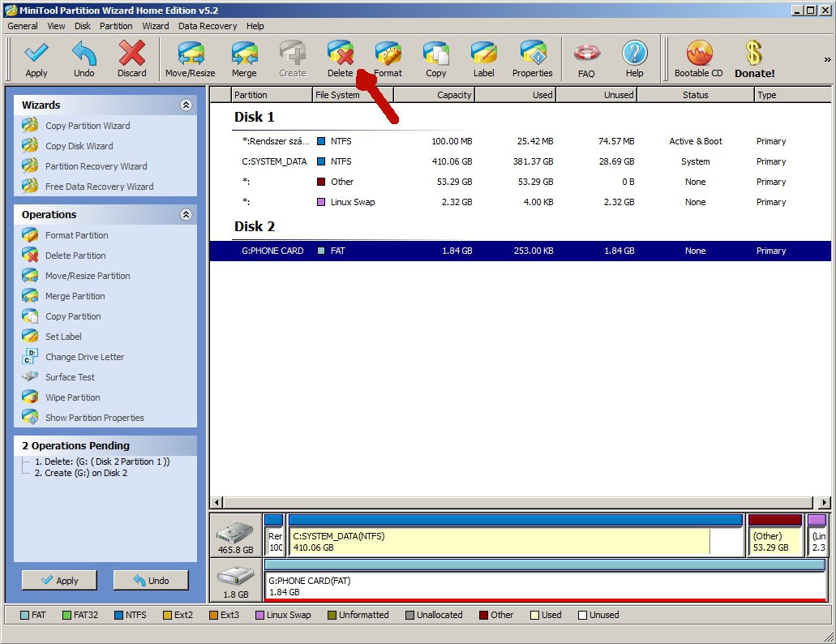Open the General menu

tap(23, 26)
